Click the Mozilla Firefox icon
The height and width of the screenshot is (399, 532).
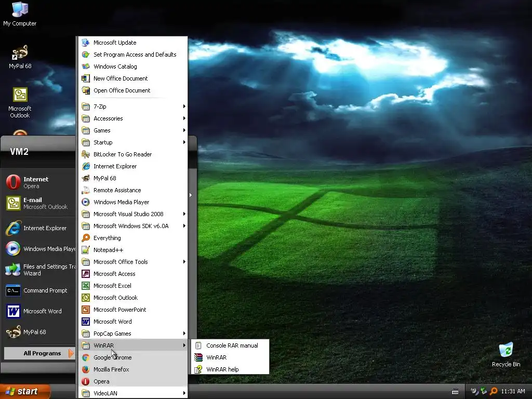86,369
